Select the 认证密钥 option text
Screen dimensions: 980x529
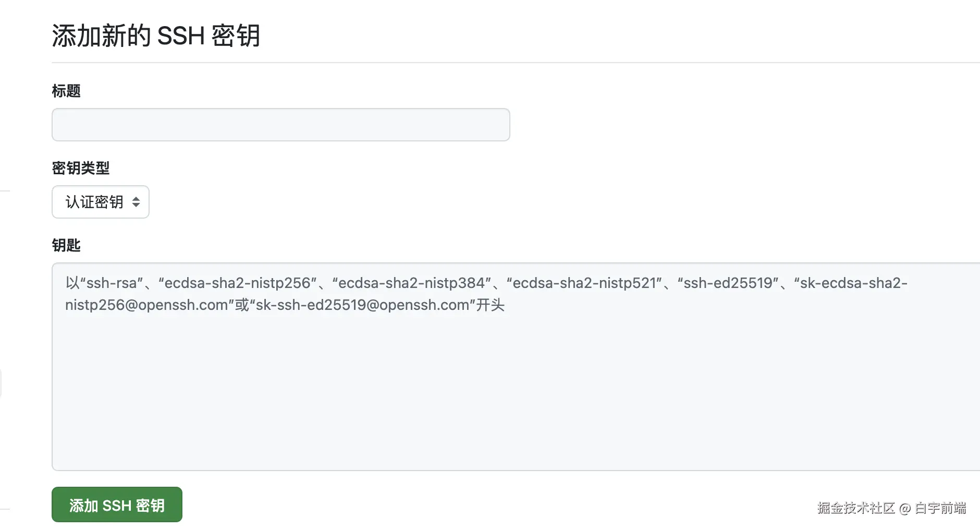point(94,202)
